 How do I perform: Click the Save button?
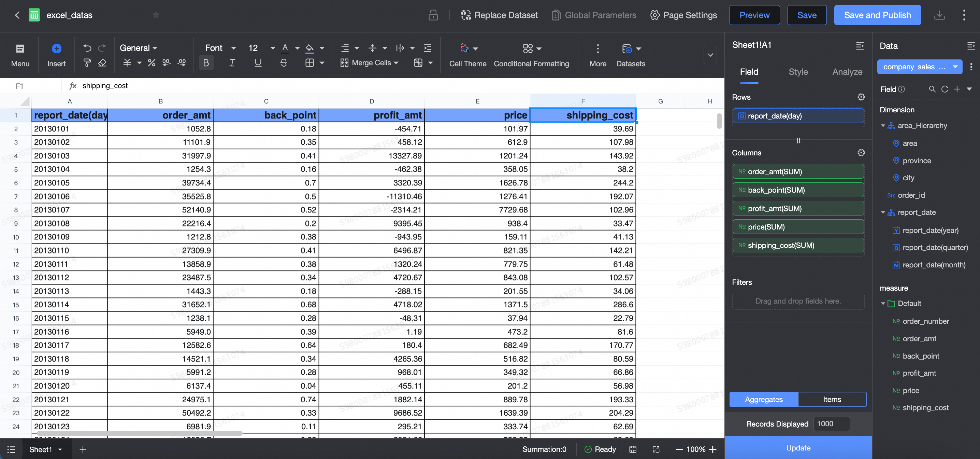tap(807, 15)
